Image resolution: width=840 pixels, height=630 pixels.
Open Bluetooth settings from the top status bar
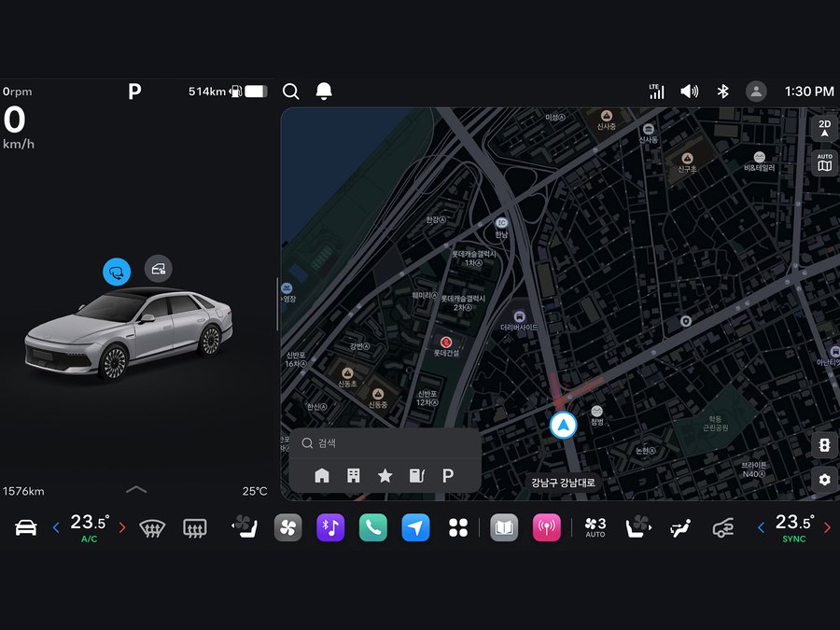[722, 91]
